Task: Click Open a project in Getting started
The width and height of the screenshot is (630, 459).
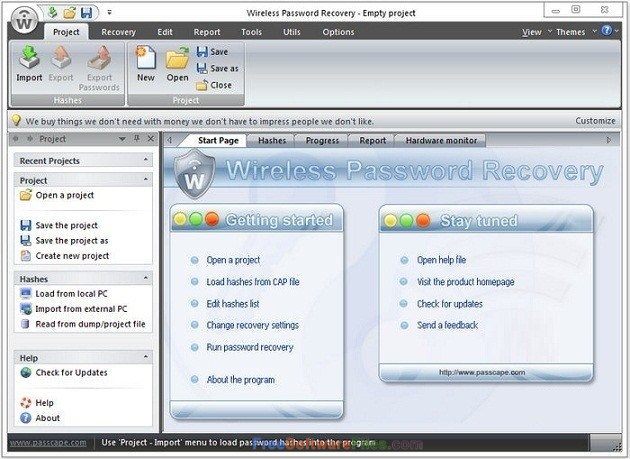Action: [233, 260]
